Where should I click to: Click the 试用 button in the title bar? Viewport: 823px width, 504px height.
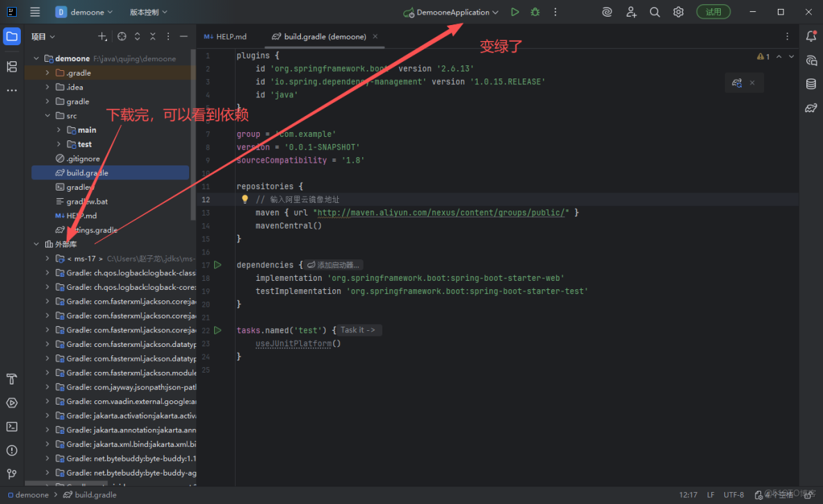[713, 12]
